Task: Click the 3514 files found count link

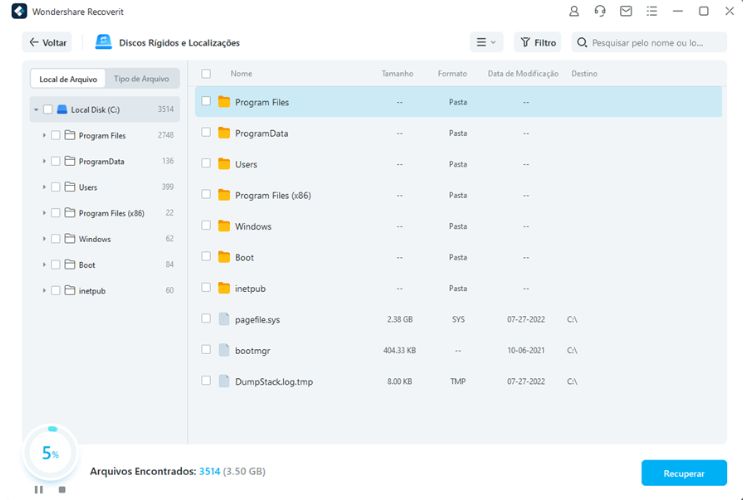Action: click(210, 471)
